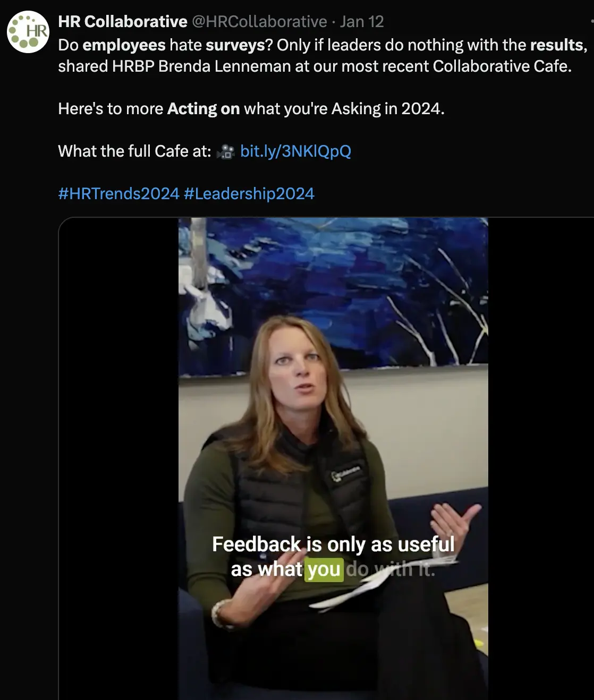Click the "What the full Cafe at:" text
The height and width of the screenshot is (700, 594).
click(x=135, y=151)
